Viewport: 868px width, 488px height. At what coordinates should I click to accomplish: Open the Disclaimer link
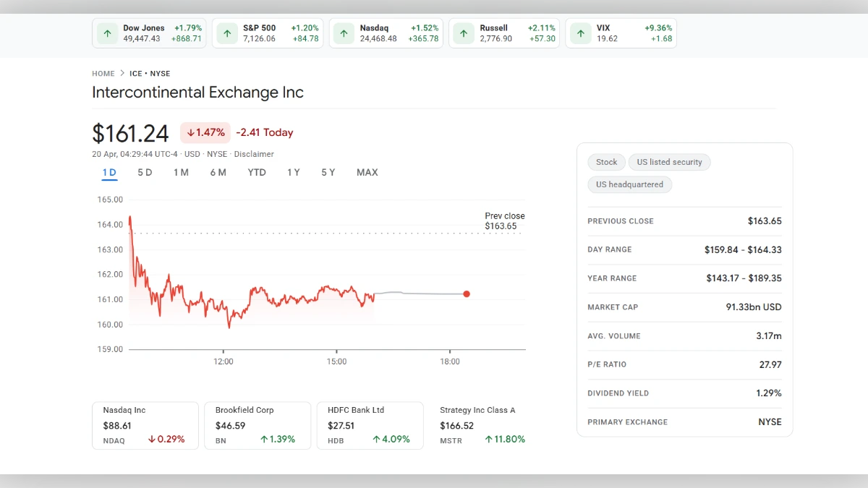pyautogui.click(x=254, y=154)
